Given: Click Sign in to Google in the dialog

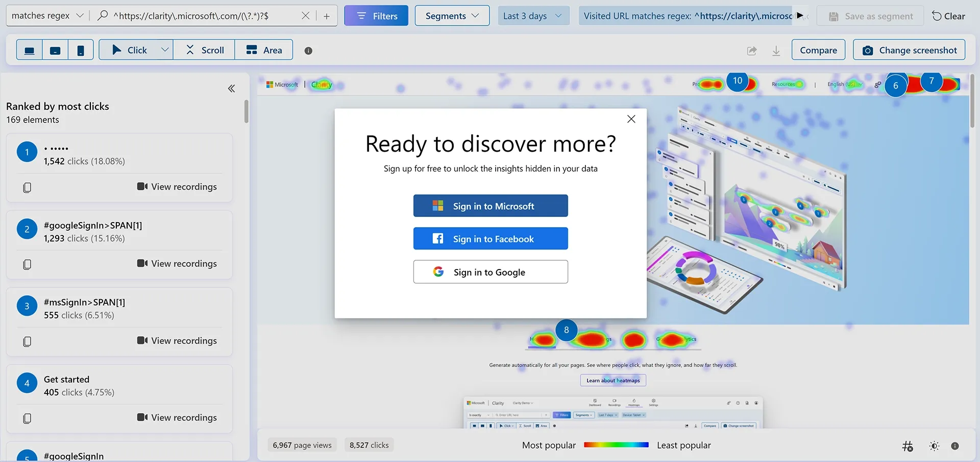Looking at the screenshot, I should (x=490, y=272).
